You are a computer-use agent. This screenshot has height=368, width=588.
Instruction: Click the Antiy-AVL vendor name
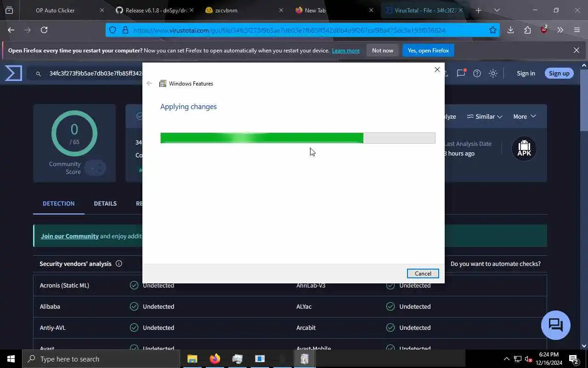click(x=52, y=328)
